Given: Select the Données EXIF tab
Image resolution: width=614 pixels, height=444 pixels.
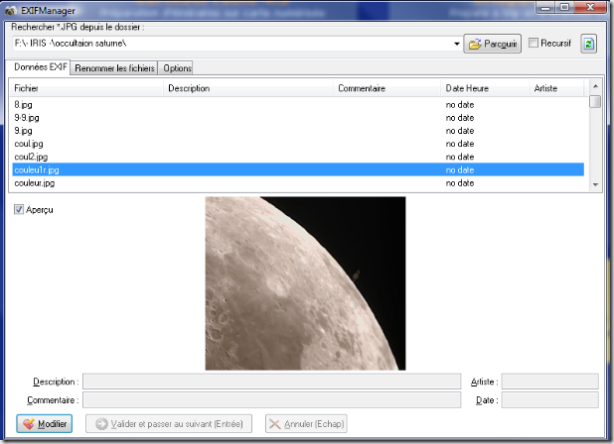Looking at the screenshot, I should click(39, 67).
